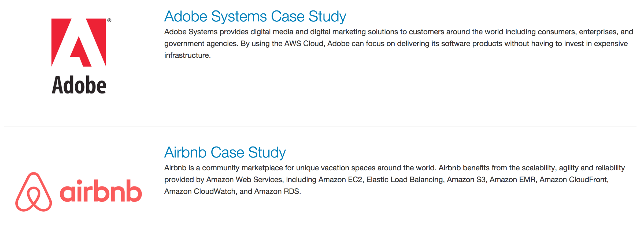Click the black Adobe wordmark text
Image resolution: width=644 pixels, height=225 pixels.
tap(79, 85)
